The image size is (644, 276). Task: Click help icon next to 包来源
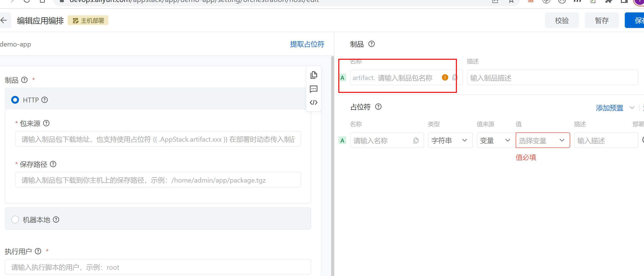(x=46, y=123)
